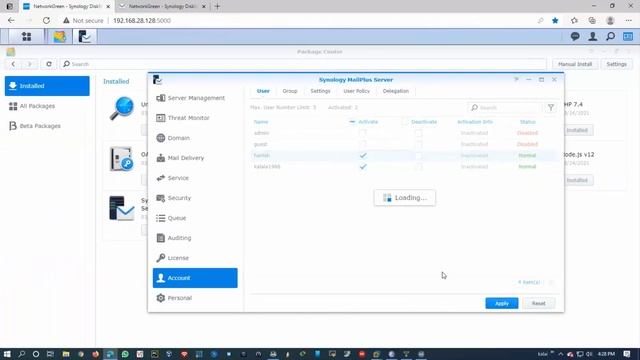Select Account section in MailPlus sidebar
Viewport: 640px width, 360px height.
195,278
